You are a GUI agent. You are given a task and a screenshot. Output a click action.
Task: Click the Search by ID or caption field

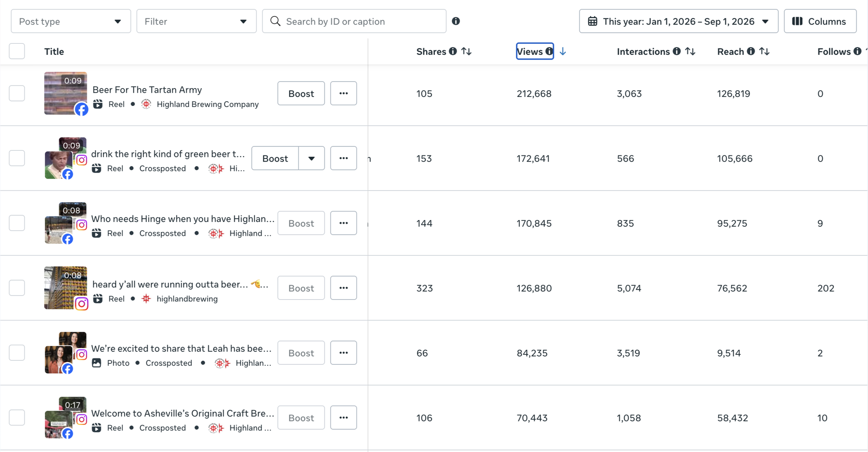click(354, 21)
